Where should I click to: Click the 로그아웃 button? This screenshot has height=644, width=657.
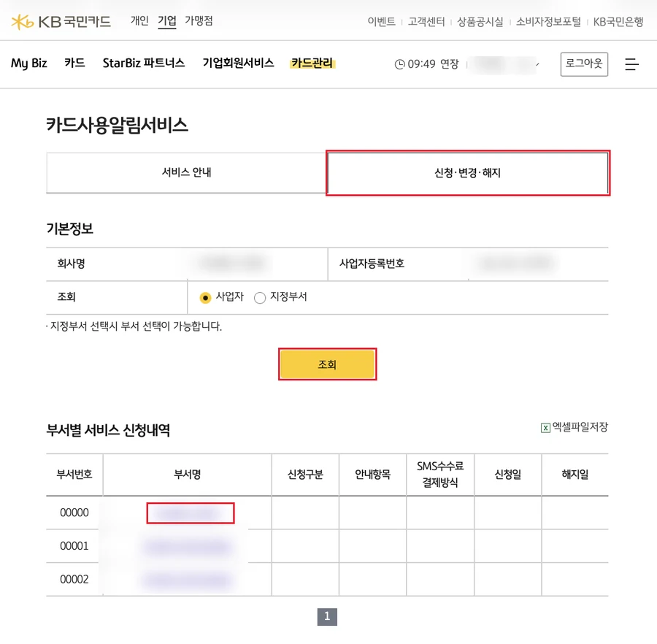584,64
